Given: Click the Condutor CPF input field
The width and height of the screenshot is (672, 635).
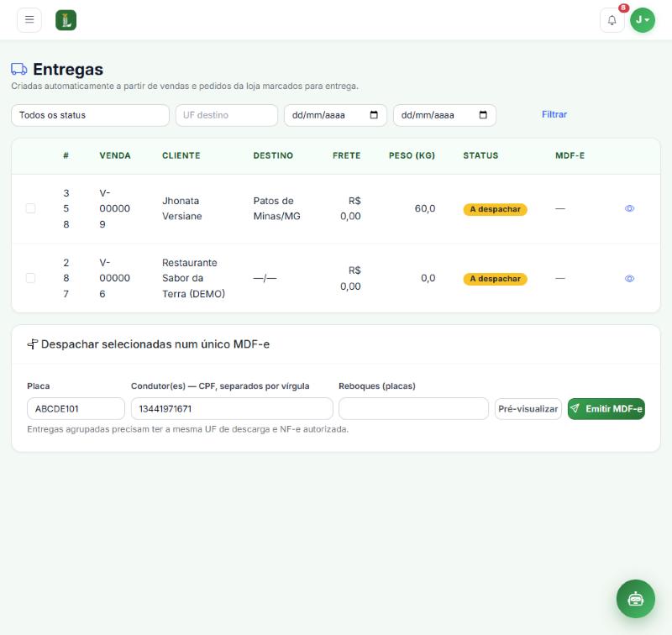Looking at the screenshot, I should tap(232, 409).
